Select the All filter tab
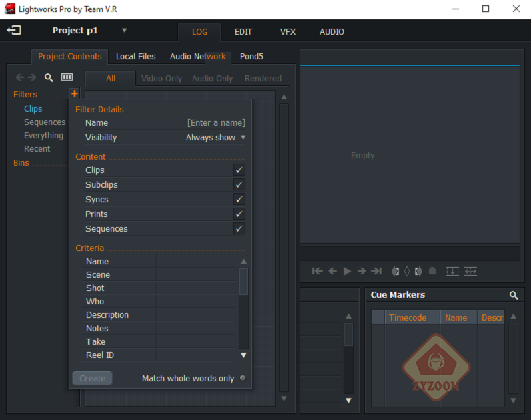The image size is (531, 420). pyautogui.click(x=111, y=78)
